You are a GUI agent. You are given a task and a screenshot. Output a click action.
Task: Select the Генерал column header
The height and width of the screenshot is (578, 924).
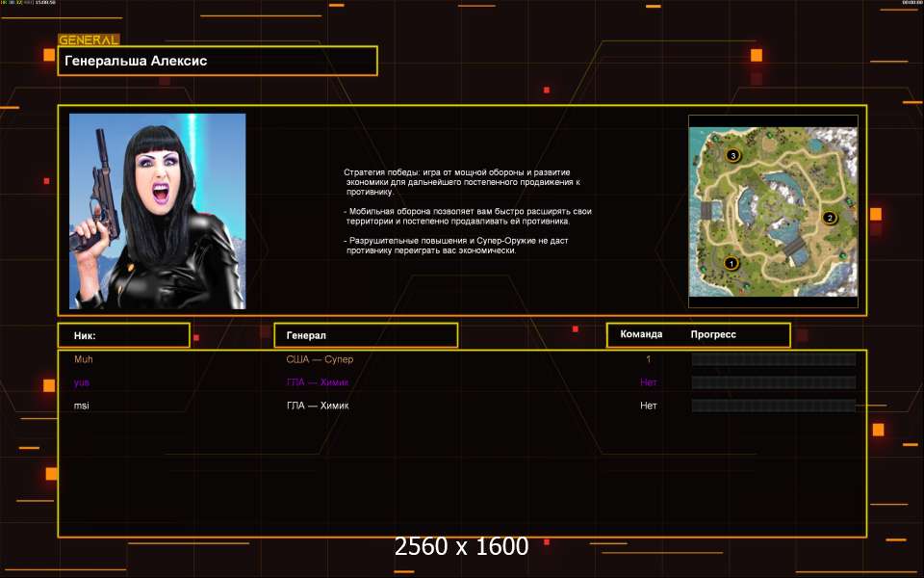click(366, 335)
